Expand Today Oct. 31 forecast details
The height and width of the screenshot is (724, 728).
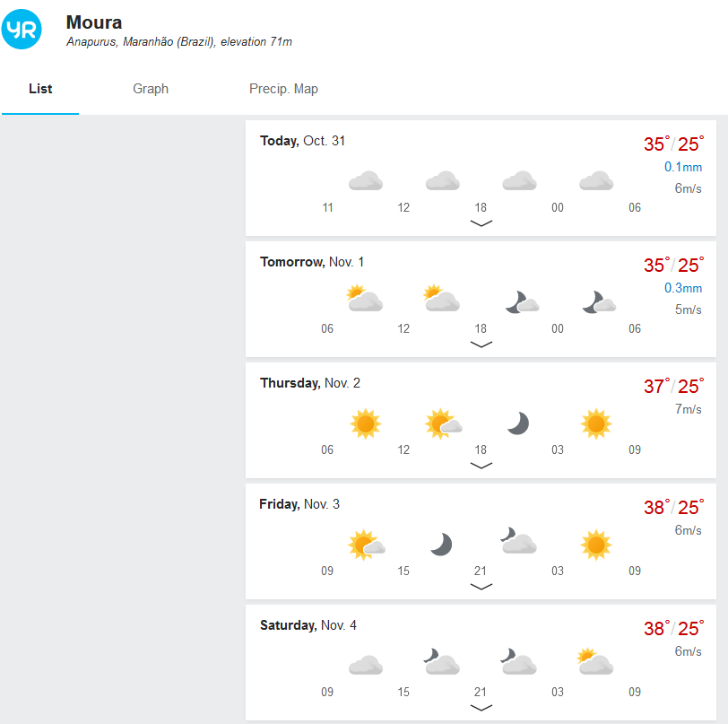tap(481, 223)
